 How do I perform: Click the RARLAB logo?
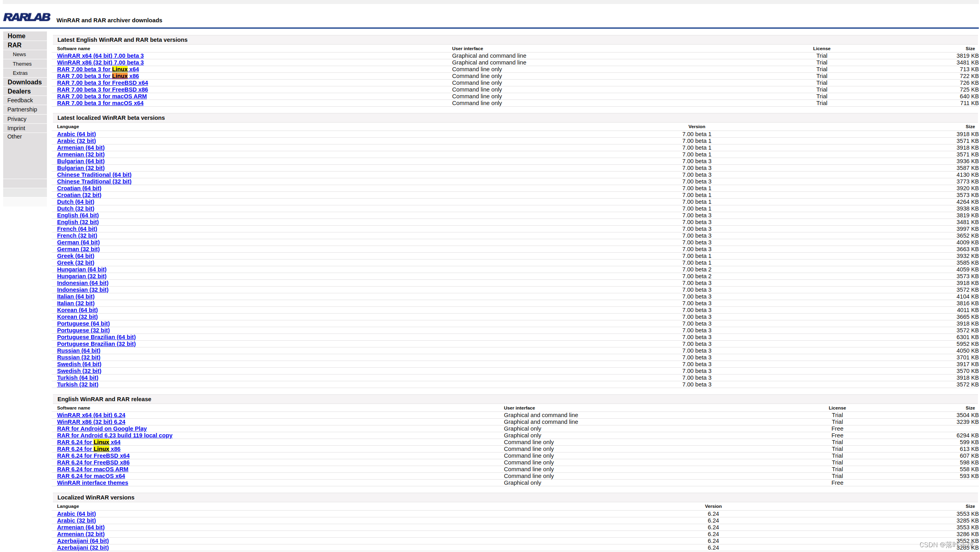tap(27, 17)
